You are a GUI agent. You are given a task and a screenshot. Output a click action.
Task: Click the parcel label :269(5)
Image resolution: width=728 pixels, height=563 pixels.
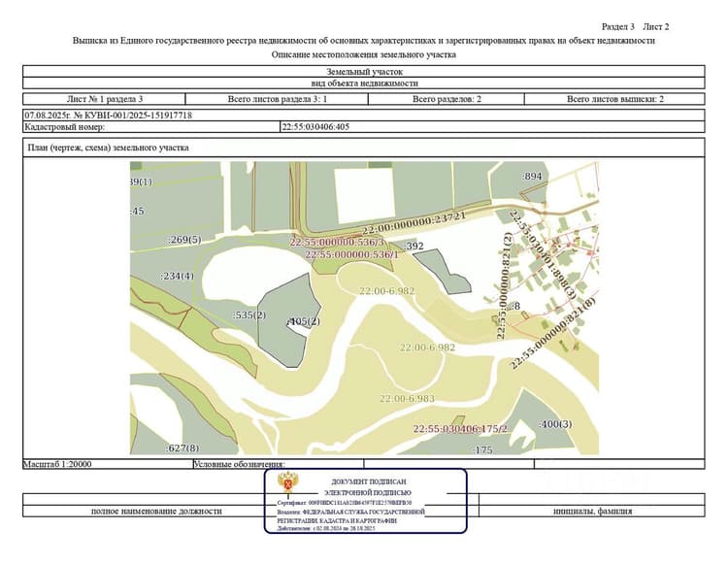(x=184, y=240)
